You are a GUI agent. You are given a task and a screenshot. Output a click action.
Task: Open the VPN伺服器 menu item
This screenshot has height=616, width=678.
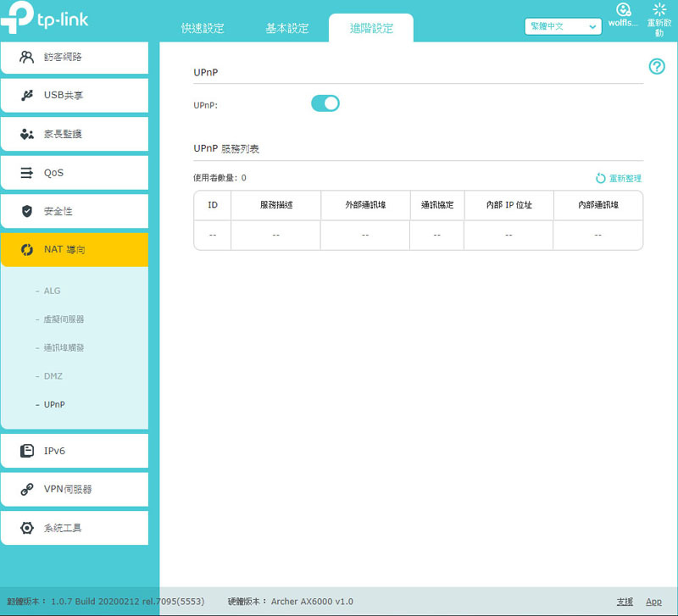coord(75,489)
